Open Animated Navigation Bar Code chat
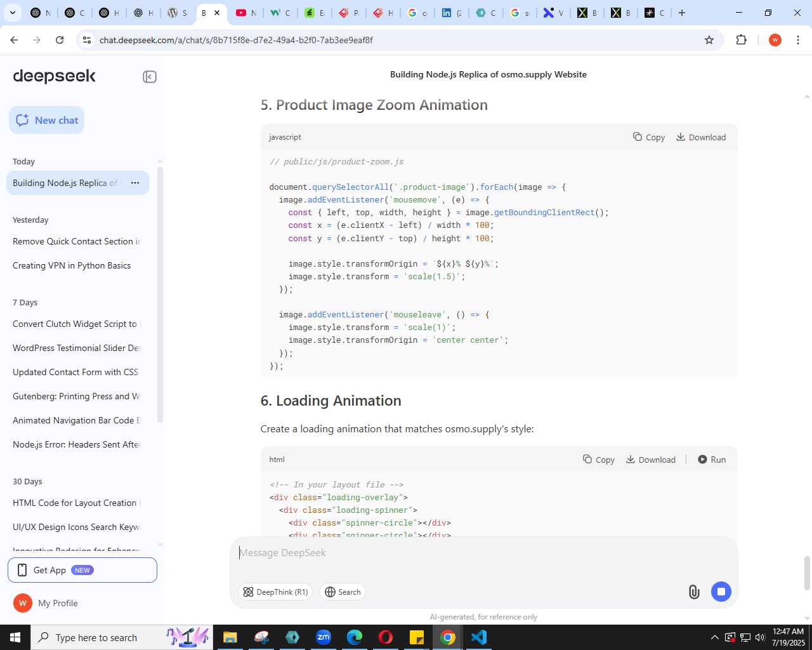Viewport: 812px width, 650px height. point(77,420)
